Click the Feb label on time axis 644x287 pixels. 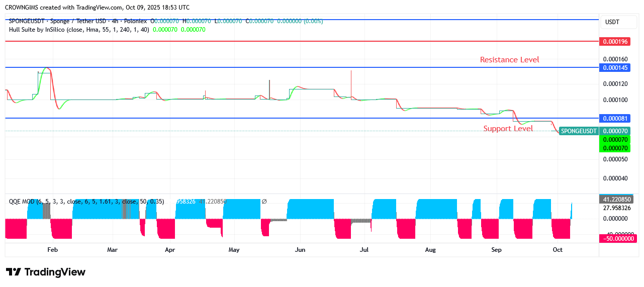click(x=52, y=250)
